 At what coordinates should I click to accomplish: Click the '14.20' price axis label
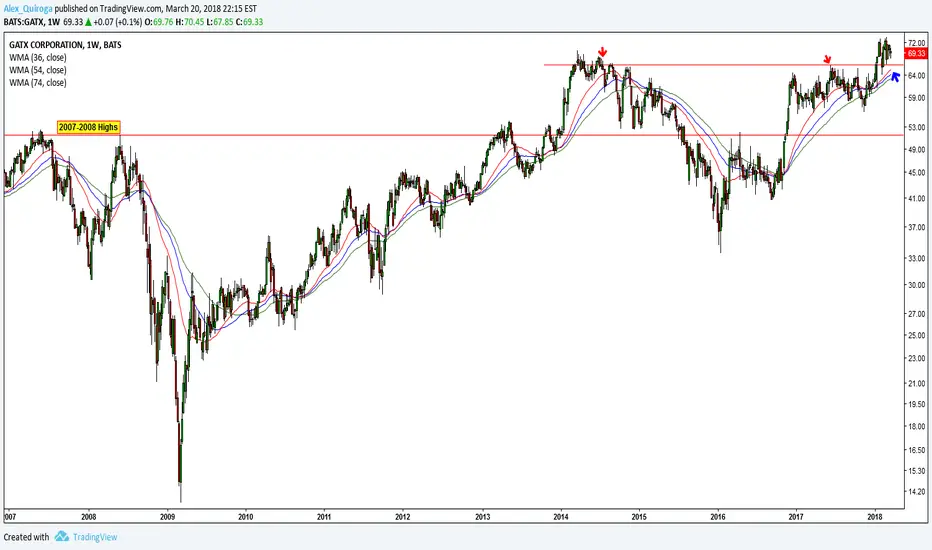[x=917, y=492]
